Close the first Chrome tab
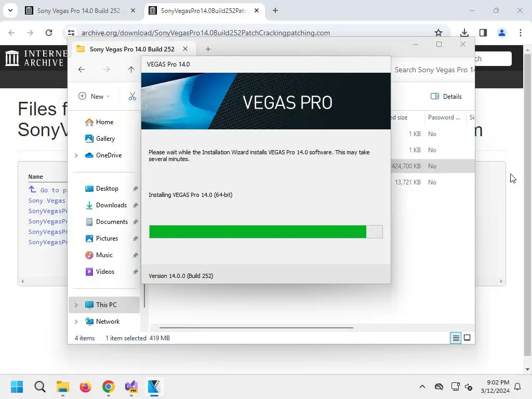This screenshot has height=399, width=532. pos(133,10)
